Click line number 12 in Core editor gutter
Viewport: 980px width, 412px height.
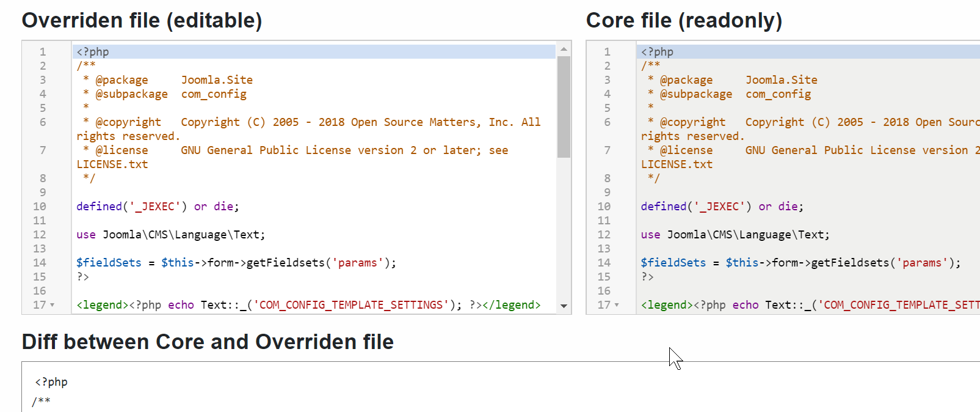click(604, 235)
